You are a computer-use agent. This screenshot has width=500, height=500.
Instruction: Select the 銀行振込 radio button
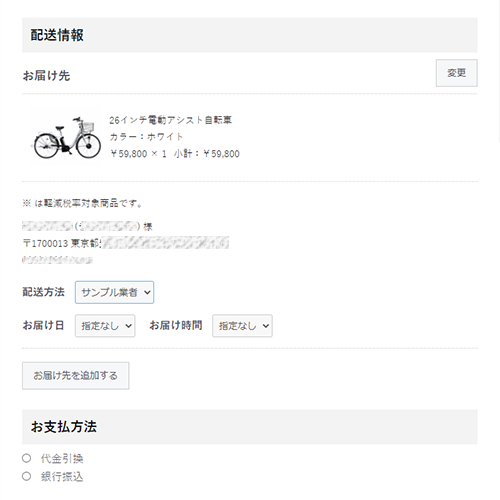point(27,476)
